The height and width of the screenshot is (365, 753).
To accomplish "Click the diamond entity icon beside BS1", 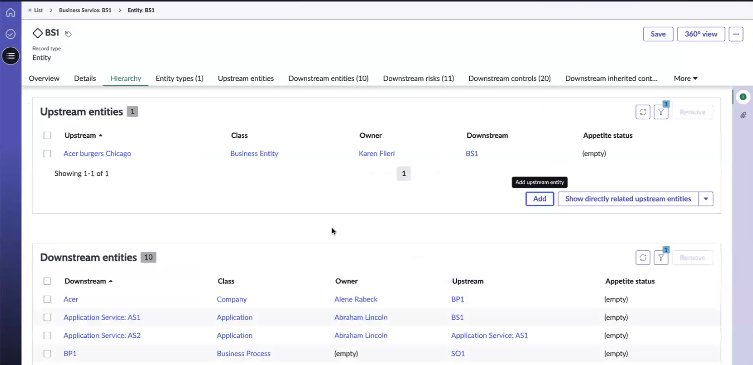I will tap(37, 33).
